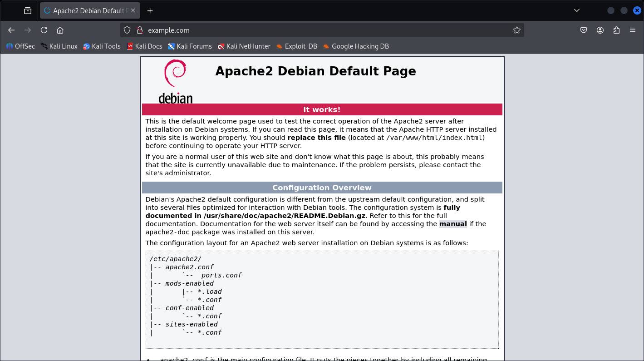644x361 pixels.
Task: Click the Debian logo image
Action: coord(176,82)
